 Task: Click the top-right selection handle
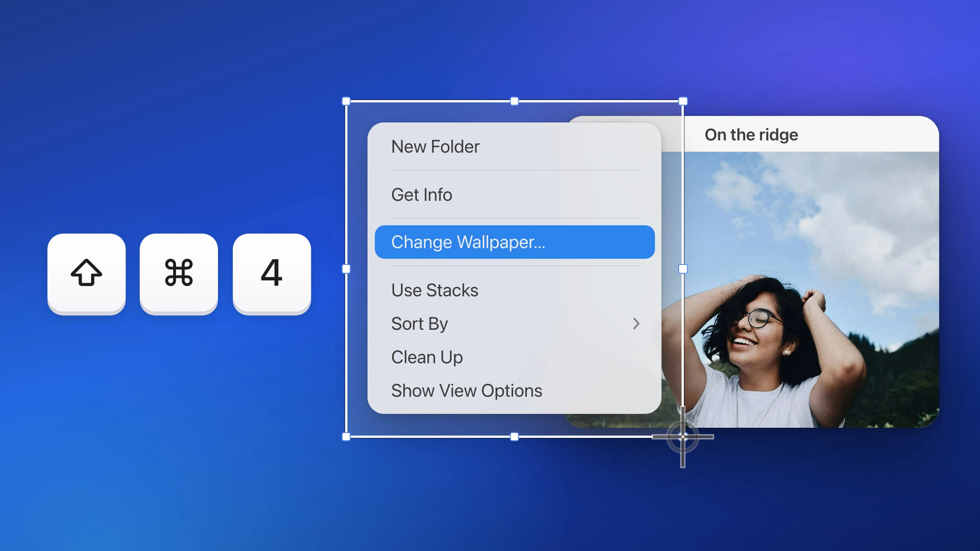[x=683, y=101]
